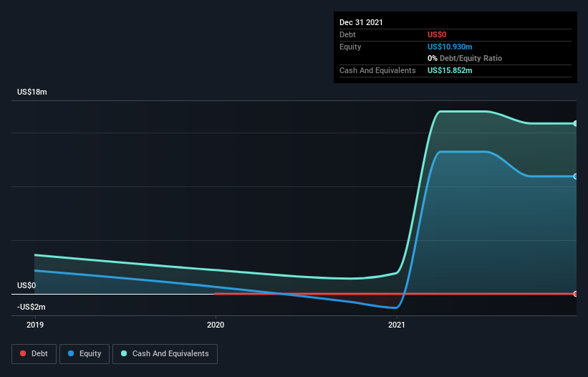Toggle the Debt legend button
This screenshot has width=588, height=377.
pyautogui.click(x=34, y=354)
